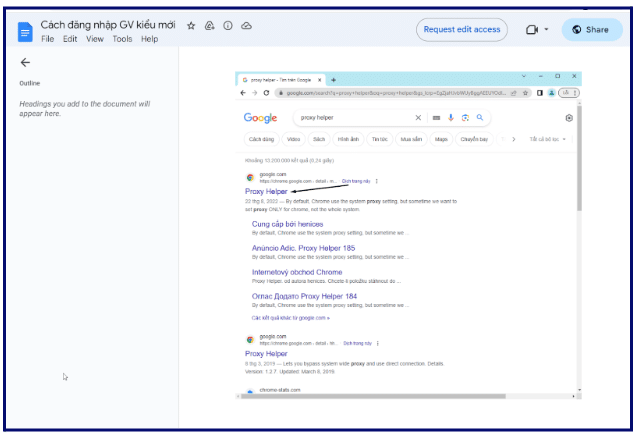Select the Video filter chip

tap(293, 140)
